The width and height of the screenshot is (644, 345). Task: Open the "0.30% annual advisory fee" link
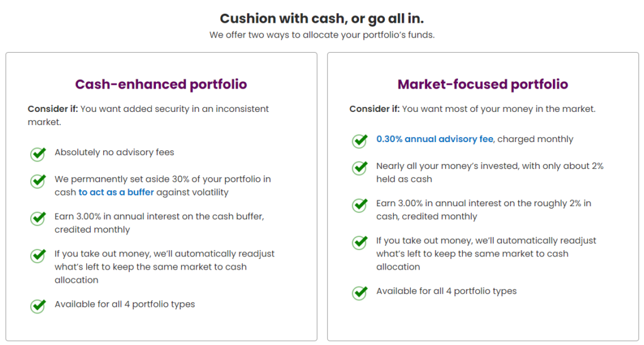point(435,140)
